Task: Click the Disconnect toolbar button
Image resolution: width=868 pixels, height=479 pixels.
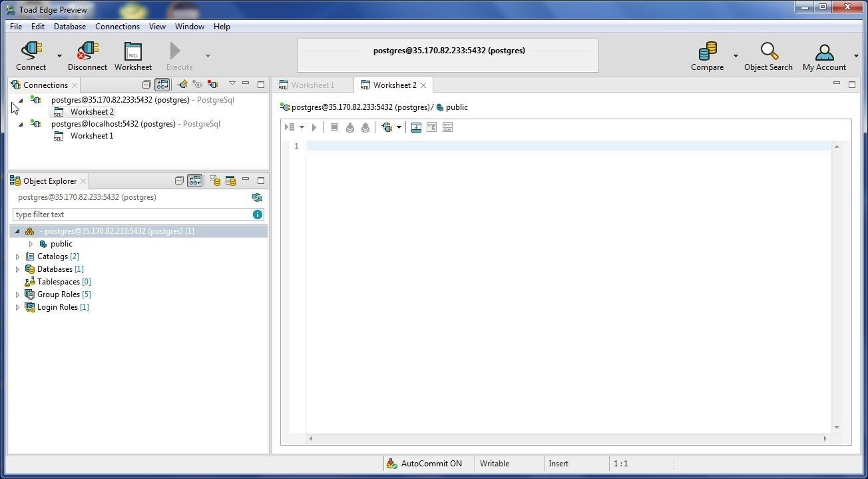Action: pyautogui.click(x=87, y=56)
